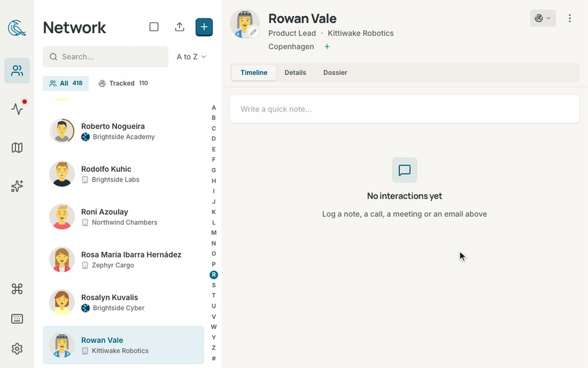Switch to the Dossier tab
This screenshot has width=588, height=368.
(335, 72)
